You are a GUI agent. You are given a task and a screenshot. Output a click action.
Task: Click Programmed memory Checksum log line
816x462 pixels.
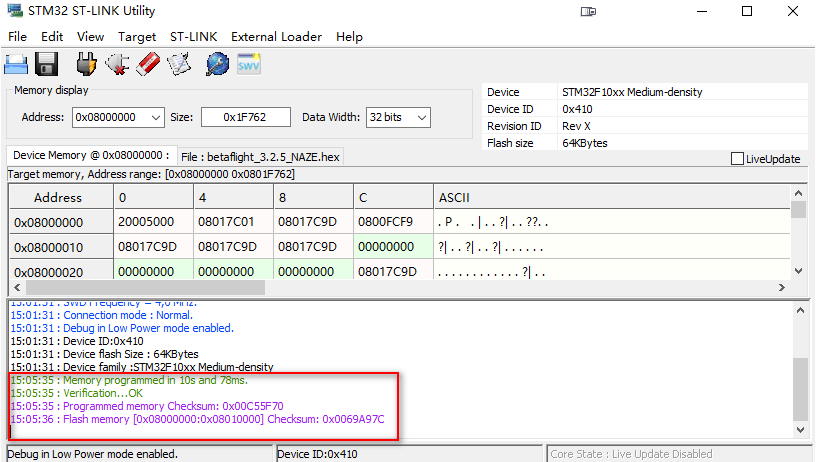(x=147, y=406)
